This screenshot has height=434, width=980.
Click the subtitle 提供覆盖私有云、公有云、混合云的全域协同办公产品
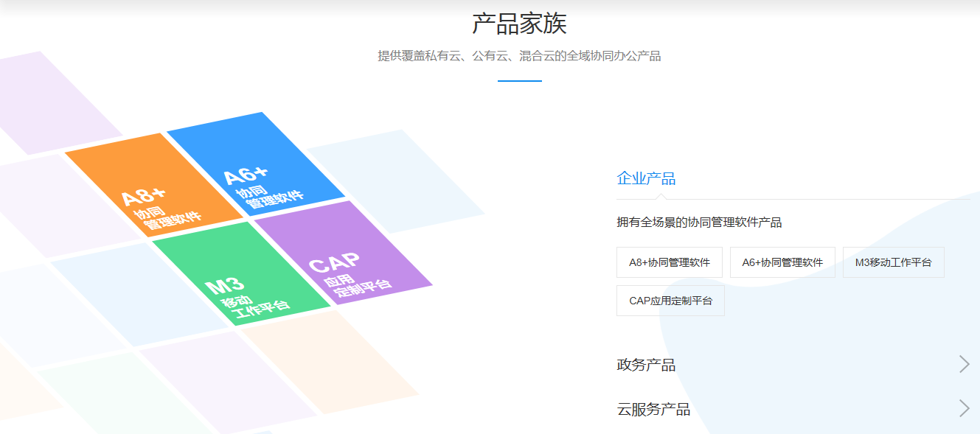[x=519, y=56]
